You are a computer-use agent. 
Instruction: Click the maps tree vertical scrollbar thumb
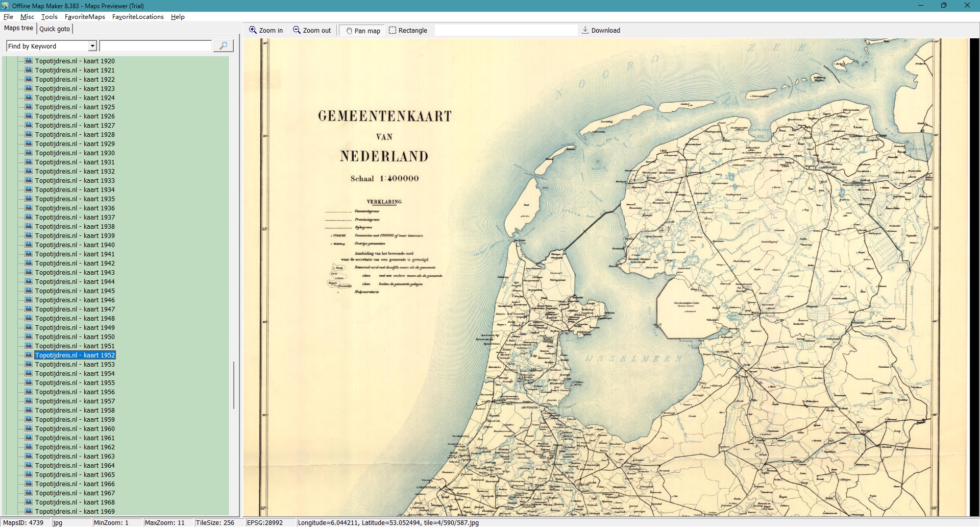[x=234, y=386]
